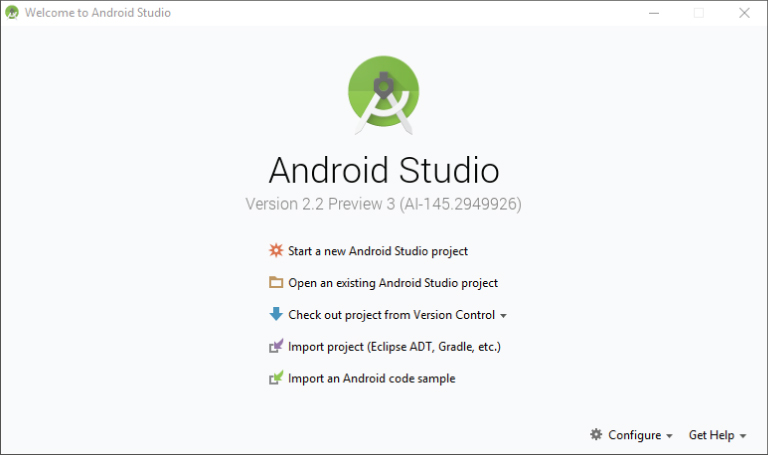Import an Android code sample
Image resolution: width=768 pixels, height=455 pixels.
(372, 379)
